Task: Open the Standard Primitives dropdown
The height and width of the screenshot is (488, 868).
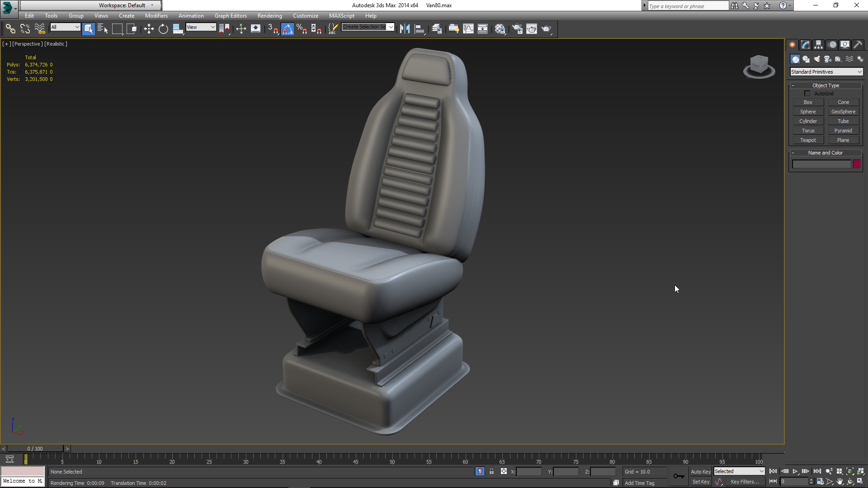Action: tap(826, 72)
